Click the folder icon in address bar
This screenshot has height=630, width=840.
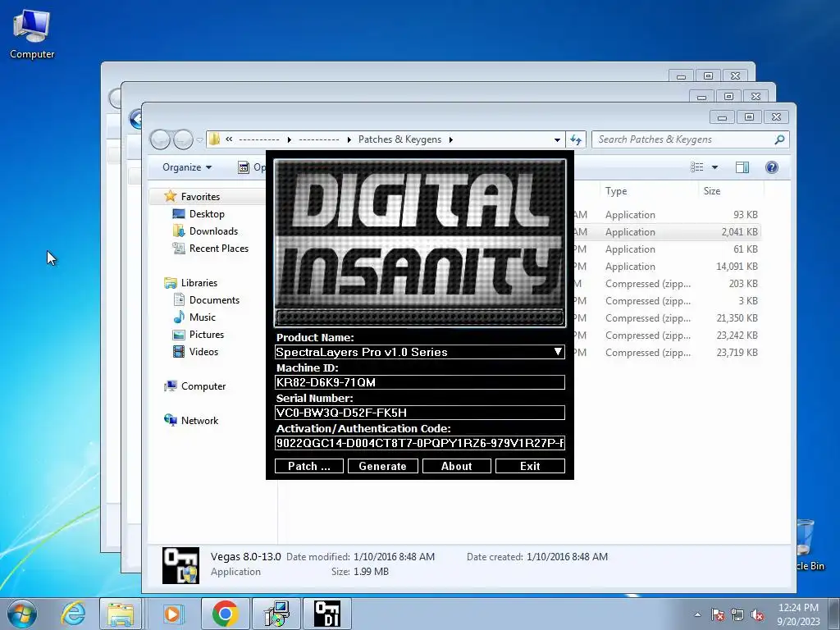[x=214, y=139]
